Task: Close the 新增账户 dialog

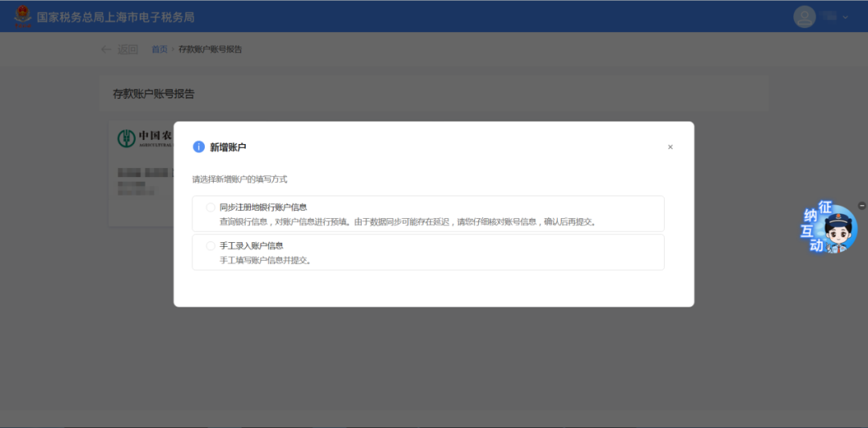Action: tap(670, 147)
